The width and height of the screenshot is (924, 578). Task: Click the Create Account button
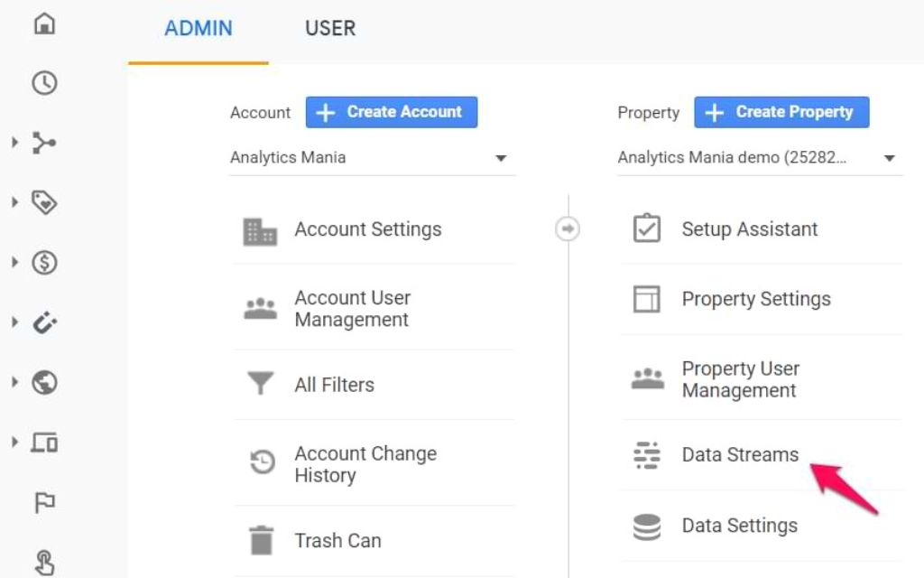tap(391, 112)
